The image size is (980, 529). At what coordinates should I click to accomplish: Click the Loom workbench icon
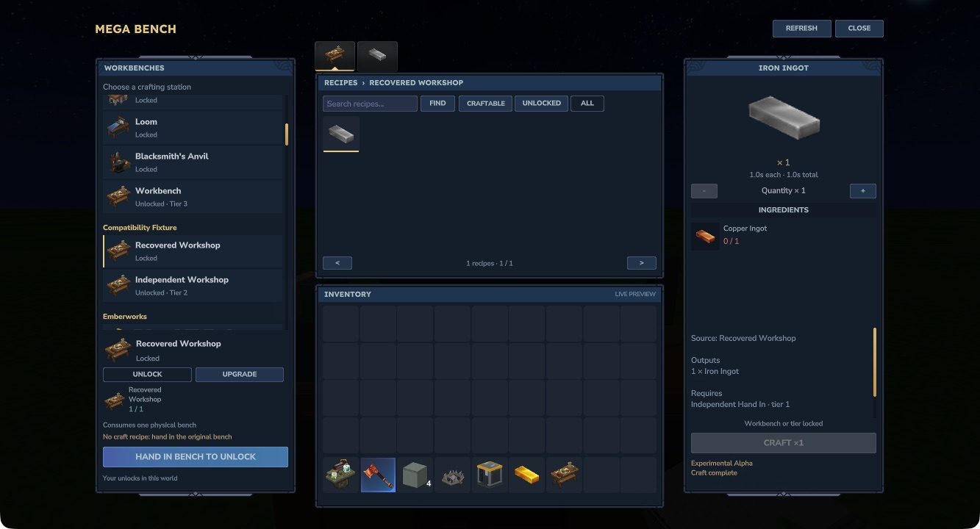click(118, 127)
